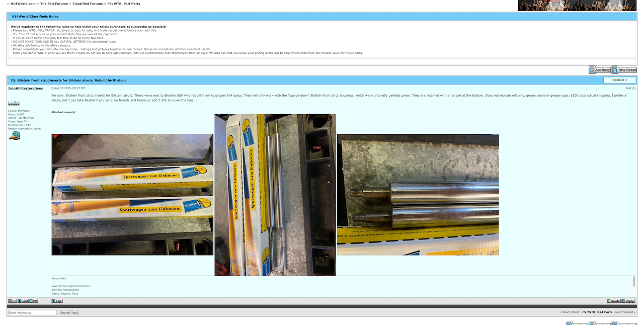The width and height of the screenshot is (644, 325).
Task: Navigate to 914World.com home breadcrumb
Action: tap(23, 4)
